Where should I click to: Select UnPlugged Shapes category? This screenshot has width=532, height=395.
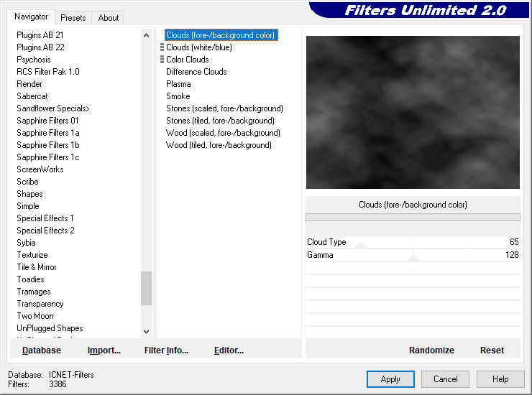[50, 328]
